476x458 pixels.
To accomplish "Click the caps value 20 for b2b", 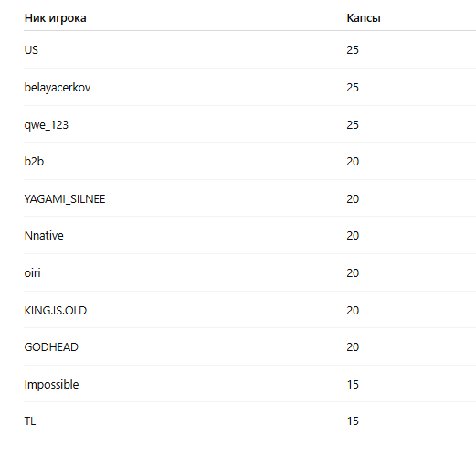I will 353,162.
